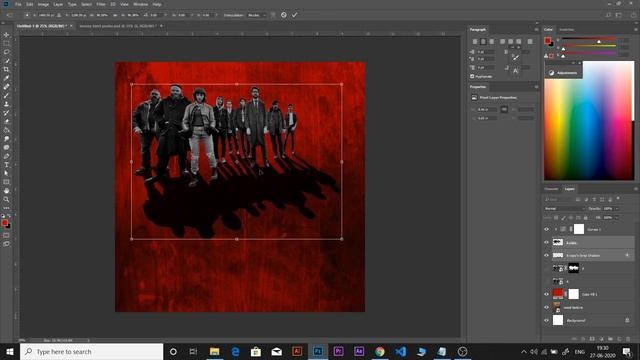Click the Background layer lock icon
This screenshot has height=360, width=640.
point(627,320)
